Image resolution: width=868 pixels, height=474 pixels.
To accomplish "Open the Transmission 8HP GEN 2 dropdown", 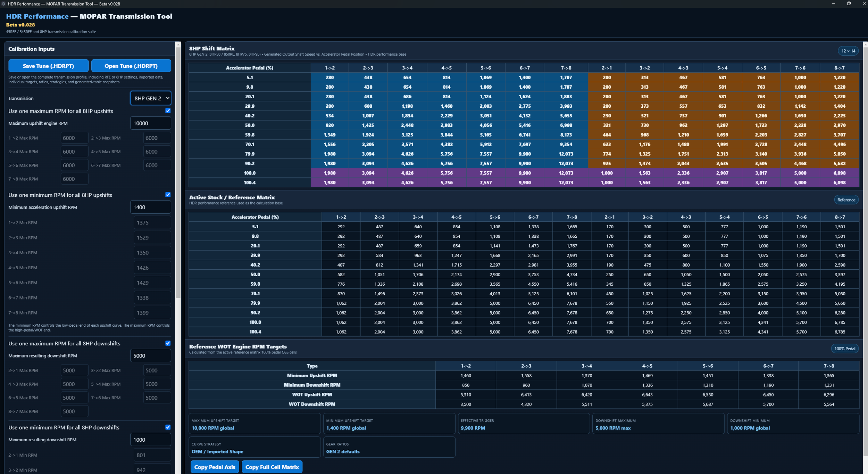I will (x=150, y=98).
